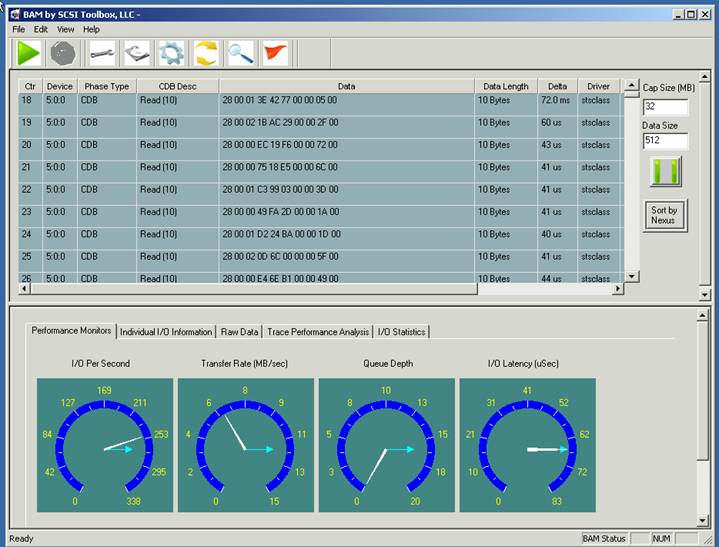The height and width of the screenshot is (547, 719).
Task: Open the Help menu
Action: pyautogui.click(x=92, y=29)
